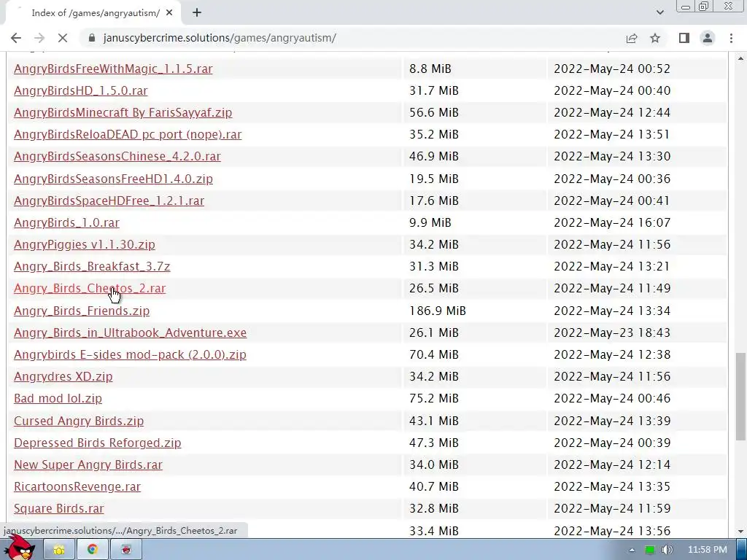
Task: Download AngryBirdsHD_1.5.0.rar
Action: click(x=81, y=90)
